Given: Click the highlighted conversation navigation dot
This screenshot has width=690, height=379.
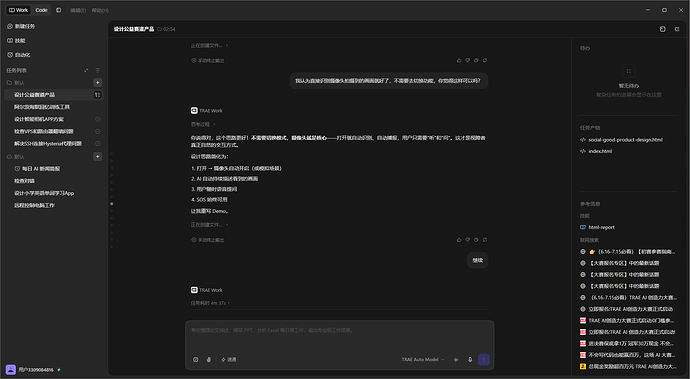Looking at the screenshot, I should tap(112, 204).
